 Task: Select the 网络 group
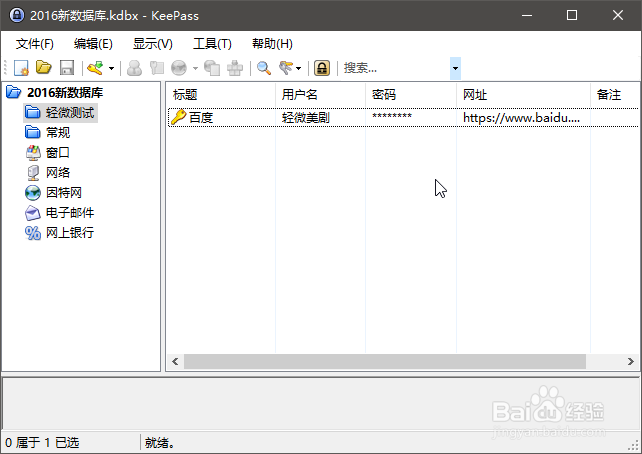[58, 172]
